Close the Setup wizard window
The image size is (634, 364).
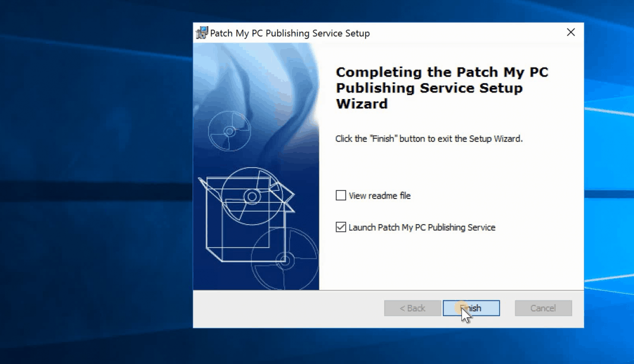pyautogui.click(x=570, y=33)
